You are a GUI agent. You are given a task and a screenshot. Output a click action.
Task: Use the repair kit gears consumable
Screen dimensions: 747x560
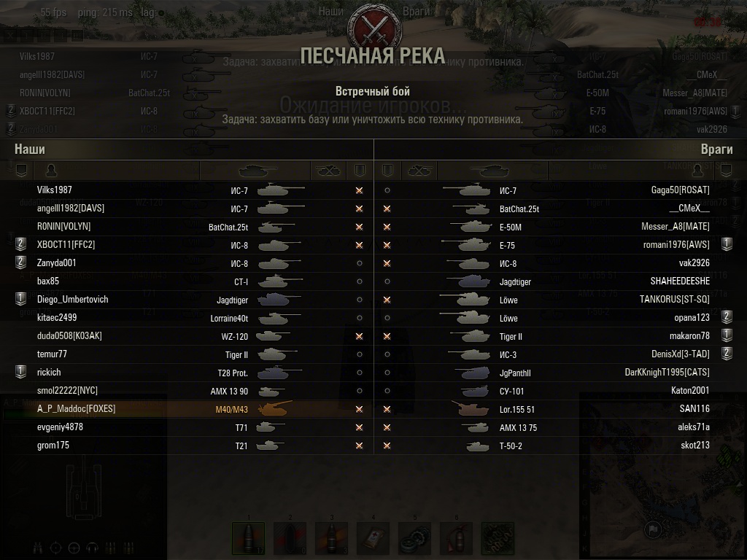414,538
